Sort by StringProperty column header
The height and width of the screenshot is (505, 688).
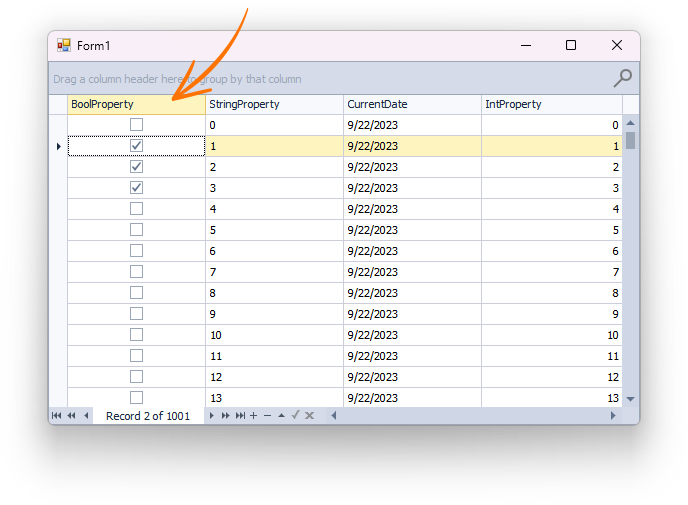(274, 104)
